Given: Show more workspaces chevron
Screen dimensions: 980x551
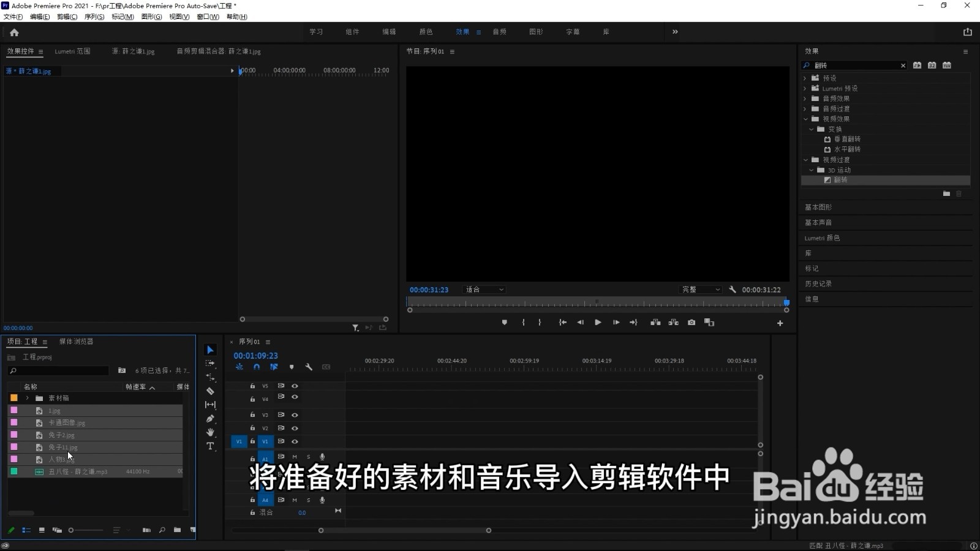Looking at the screenshot, I should [x=675, y=32].
